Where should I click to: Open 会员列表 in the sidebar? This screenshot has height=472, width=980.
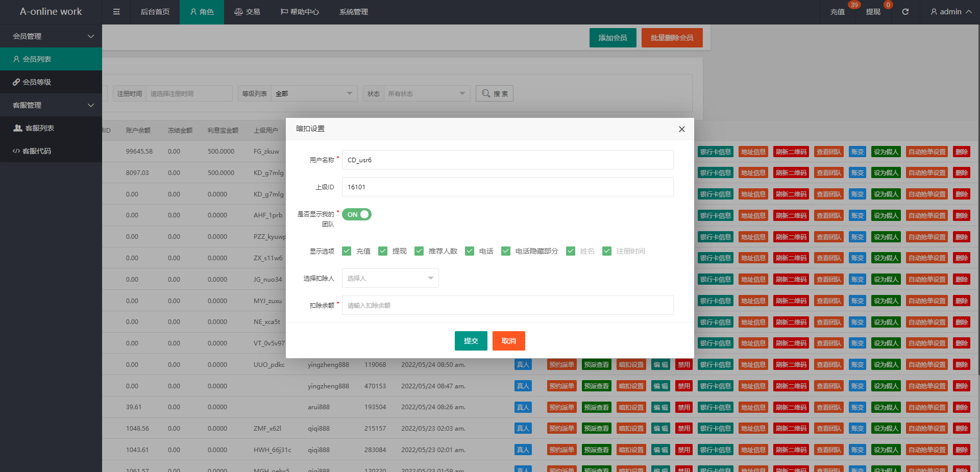[51, 59]
